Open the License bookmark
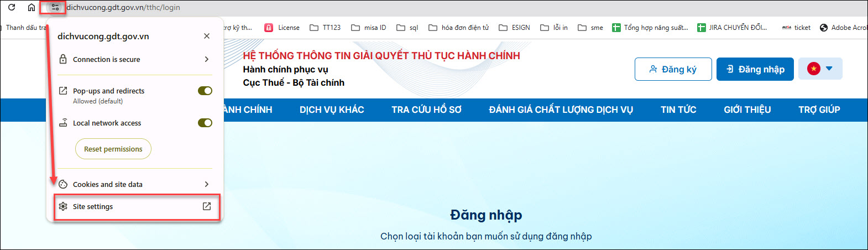This screenshot has width=868, height=250. coord(282,28)
